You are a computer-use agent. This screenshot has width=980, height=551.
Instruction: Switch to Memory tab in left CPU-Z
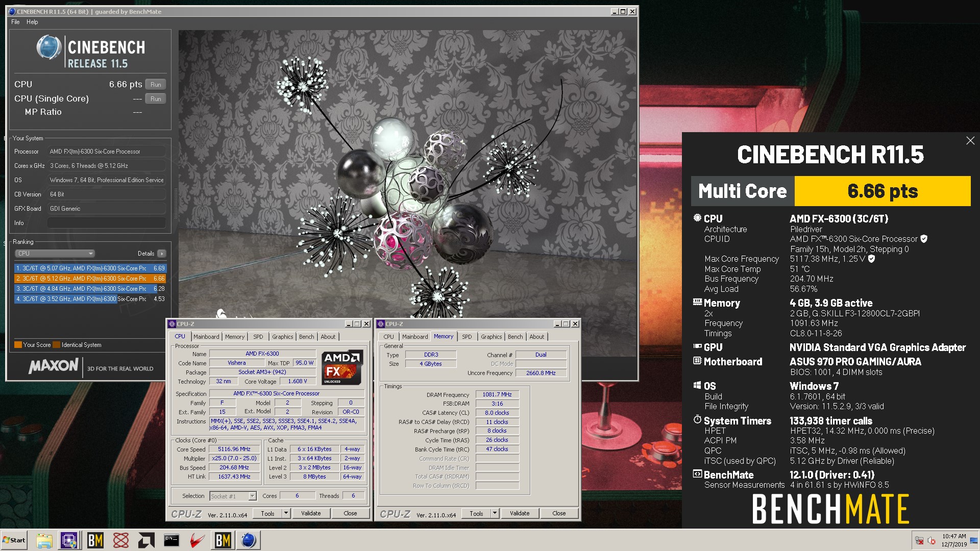pyautogui.click(x=235, y=337)
